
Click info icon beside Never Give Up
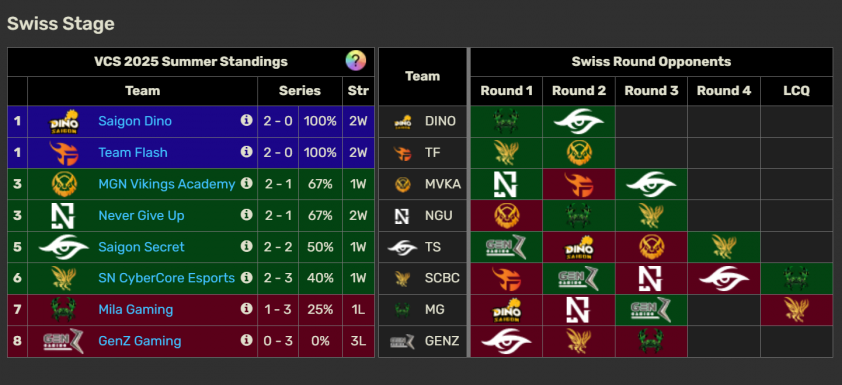[246, 215]
